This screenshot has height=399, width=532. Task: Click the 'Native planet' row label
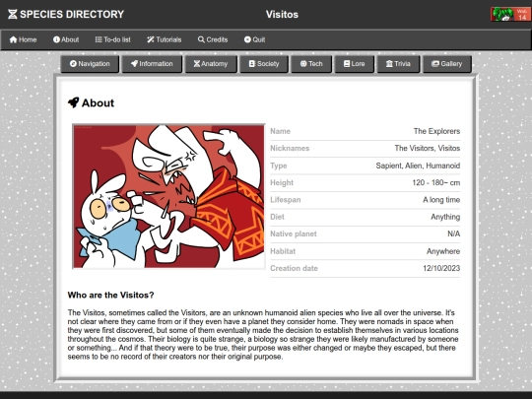coord(294,233)
